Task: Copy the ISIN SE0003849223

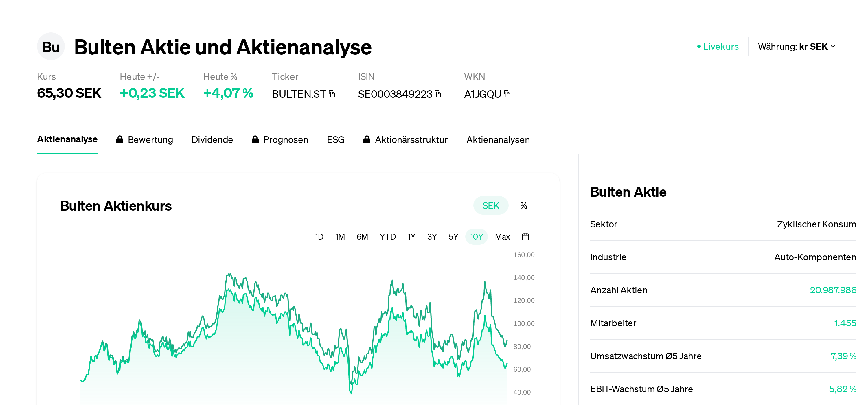Action: (x=438, y=94)
